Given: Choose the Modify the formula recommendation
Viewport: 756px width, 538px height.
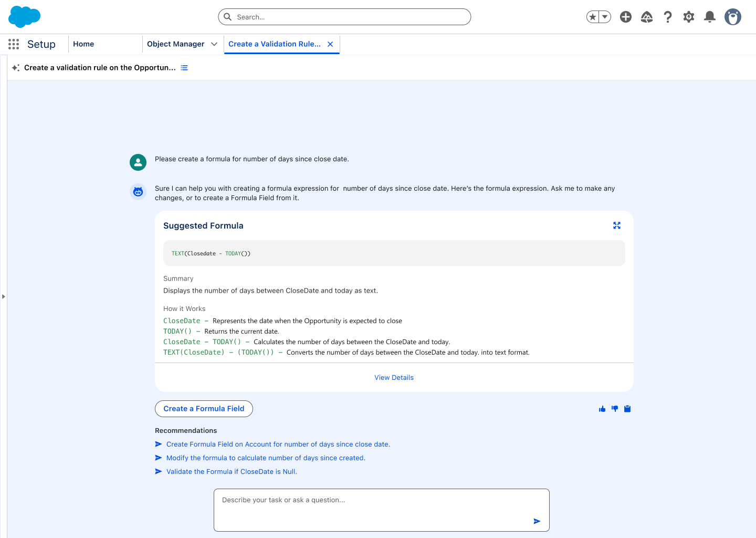Looking at the screenshot, I should coord(266,458).
